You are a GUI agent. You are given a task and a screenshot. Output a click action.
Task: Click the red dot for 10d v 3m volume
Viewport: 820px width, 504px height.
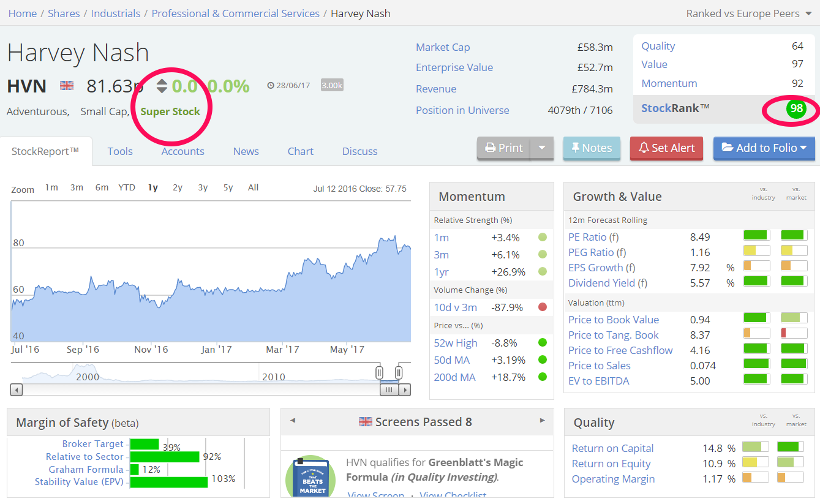tap(543, 307)
